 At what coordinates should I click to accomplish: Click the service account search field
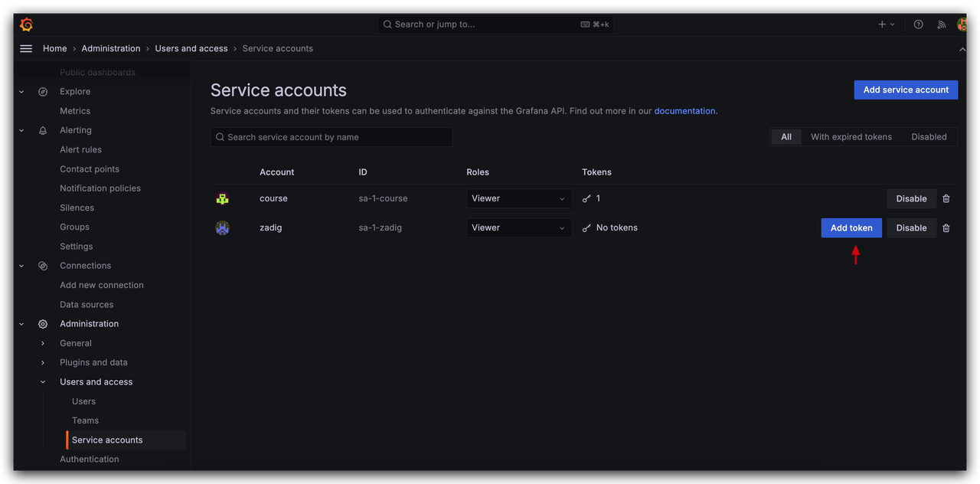pyautogui.click(x=332, y=137)
